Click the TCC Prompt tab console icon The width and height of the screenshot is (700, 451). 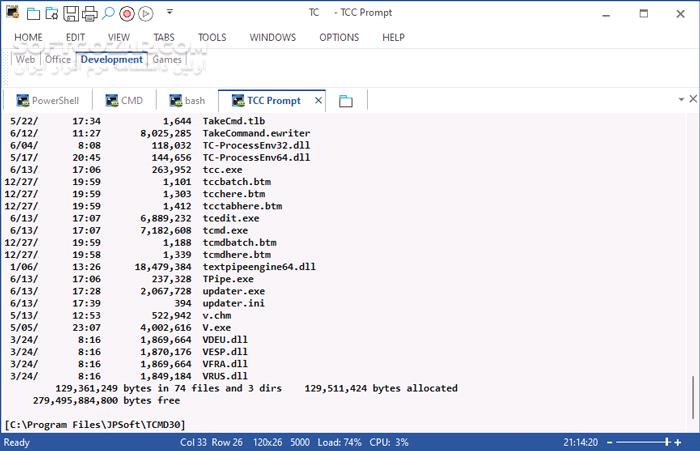(238, 100)
